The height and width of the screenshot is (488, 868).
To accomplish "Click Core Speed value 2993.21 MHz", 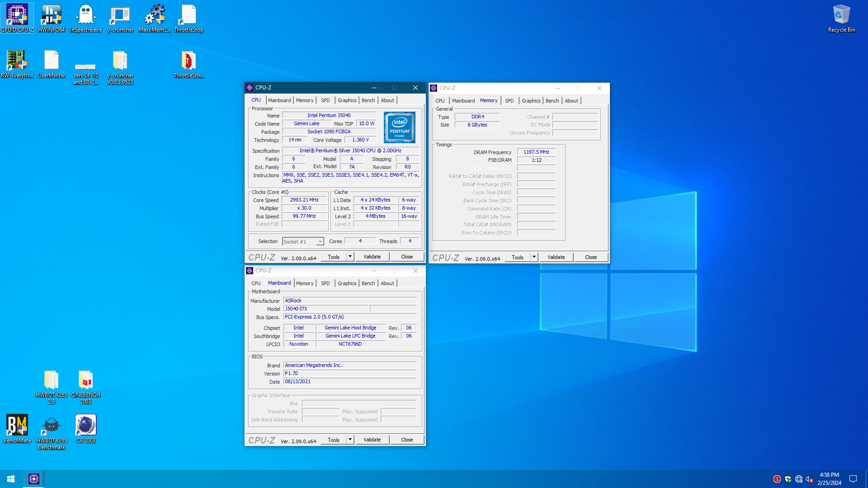I will [x=304, y=200].
